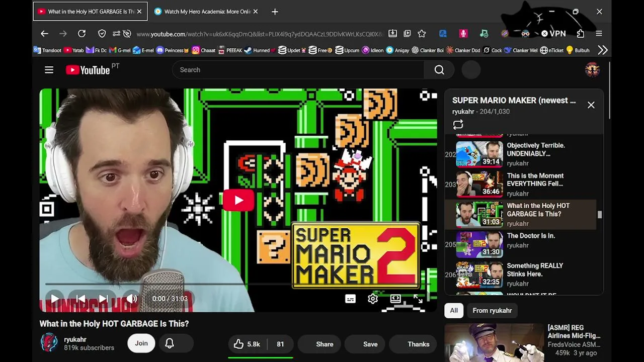
Task: Click the browser address bar URL
Action: click(x=259, y=34)
